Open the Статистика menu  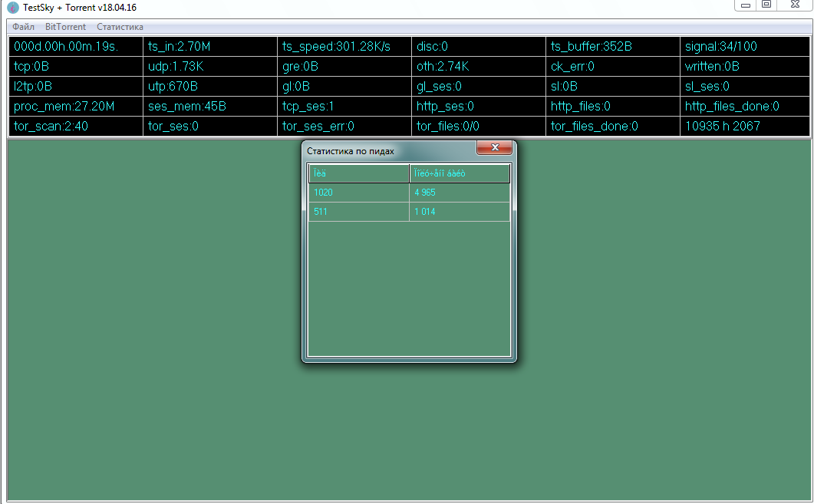pos(120,27)
